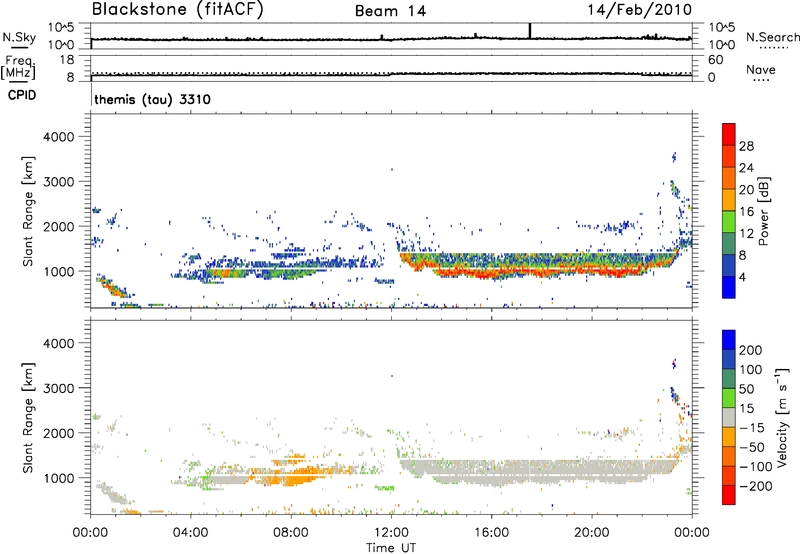Image resolution: width=800 pixels, height=554 pixels.
Task: Click the '28' value on power scale
Action: click(x=746, y=146)
